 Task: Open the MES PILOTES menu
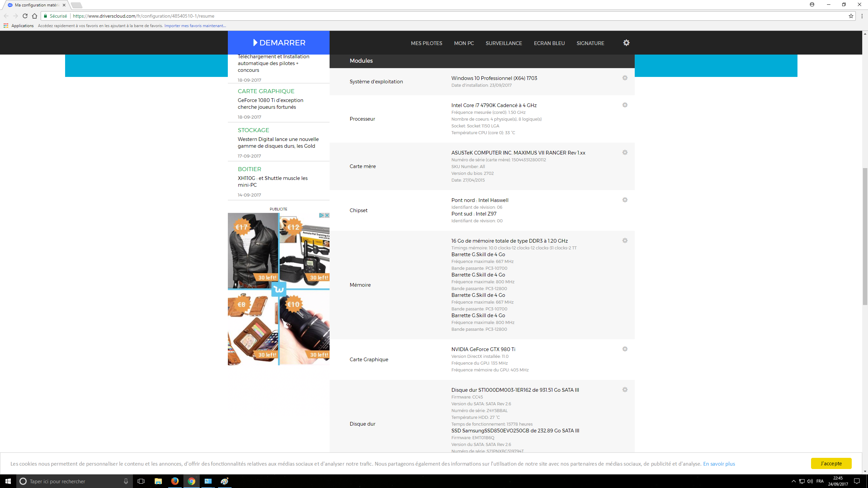(x=427, y=43)
